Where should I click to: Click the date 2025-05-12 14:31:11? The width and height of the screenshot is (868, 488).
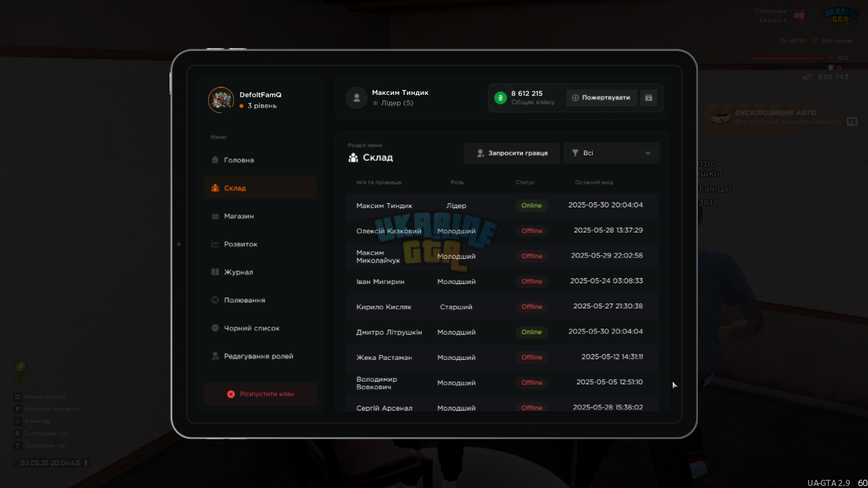tap(612, 357)
